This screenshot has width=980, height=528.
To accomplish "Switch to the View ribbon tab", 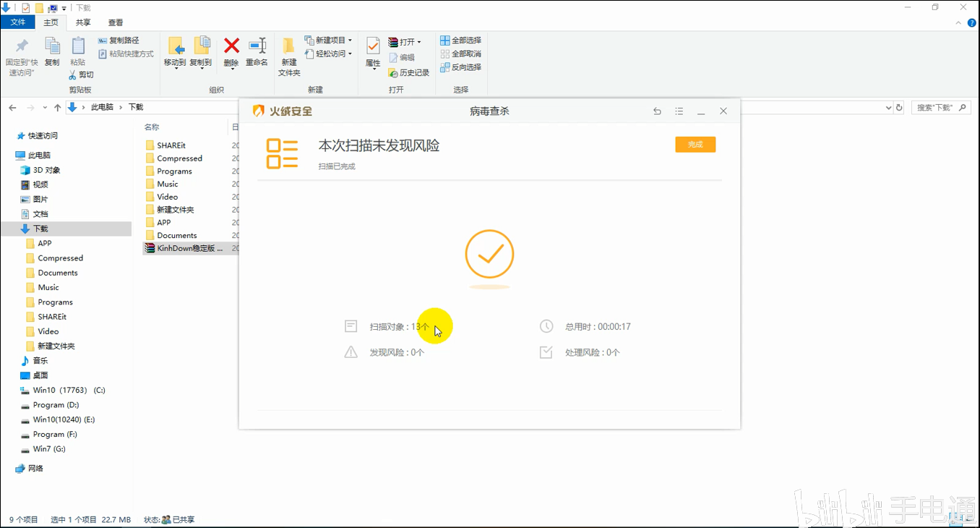I will pyautogui.click(x=115, y=22).
